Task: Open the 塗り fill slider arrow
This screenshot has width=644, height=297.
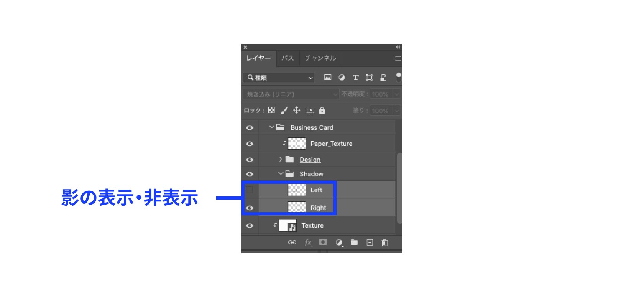Action: pyautogui.click(x=397, y=111)
